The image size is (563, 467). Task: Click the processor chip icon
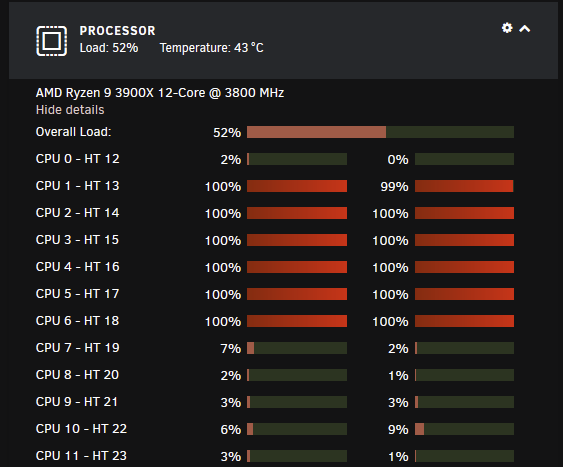click(x=51, y=41)
